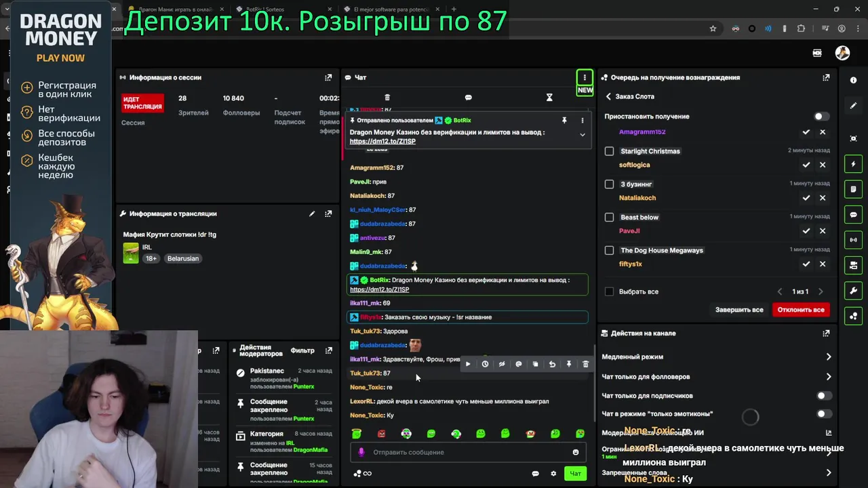This screenshot has width=868, height=488.
Task: Click the play icon in message hover toolbar
Action: click(x=468, y=364)
